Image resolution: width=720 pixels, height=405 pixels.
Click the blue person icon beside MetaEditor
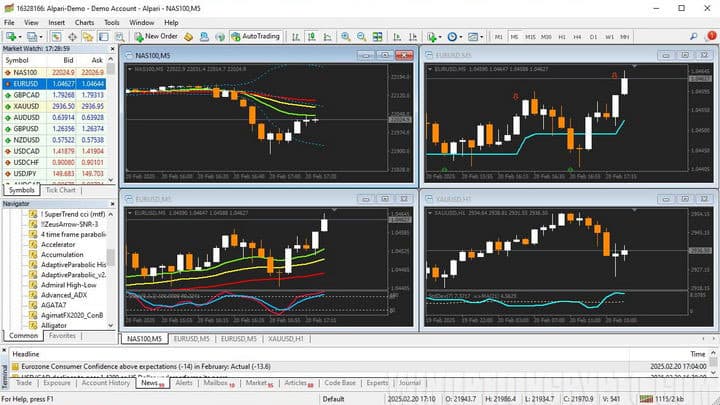click(204, 37)
